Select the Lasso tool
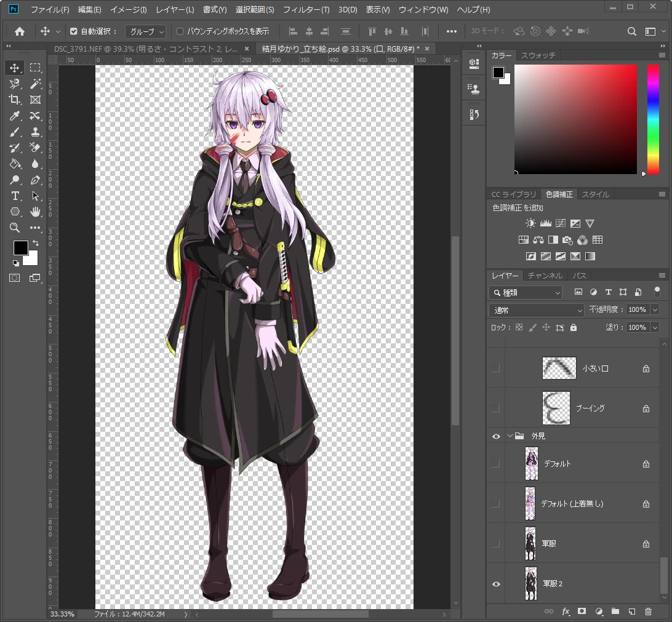Screen dimensions: 672x622 tap(14, 84)
